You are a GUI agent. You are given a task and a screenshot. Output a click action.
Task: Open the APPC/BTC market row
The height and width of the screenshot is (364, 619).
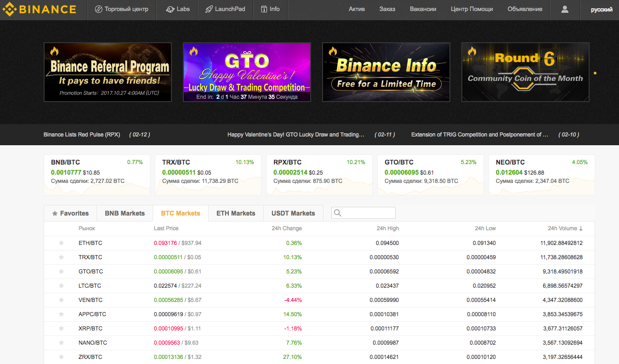(x=319, y=314)
